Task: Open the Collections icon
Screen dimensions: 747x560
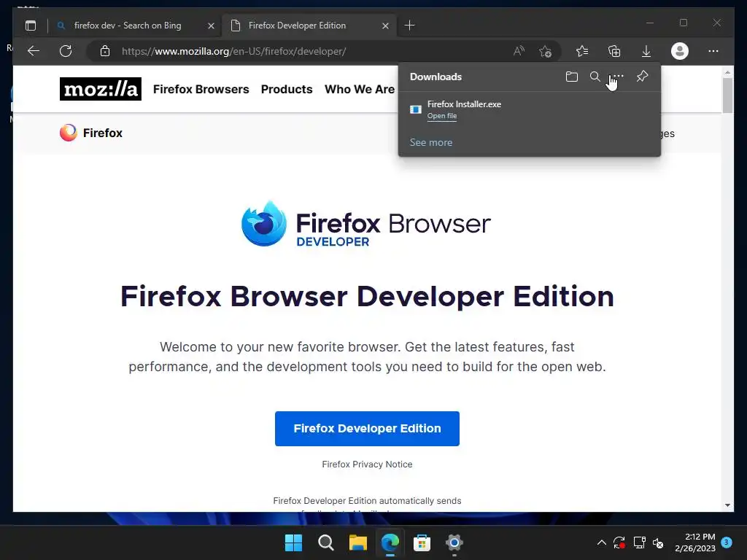Action: click(614, 51)
